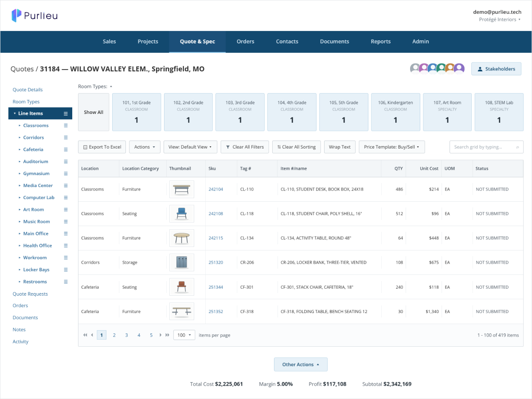Open Quote Details in the sidebar

[27, 90]
